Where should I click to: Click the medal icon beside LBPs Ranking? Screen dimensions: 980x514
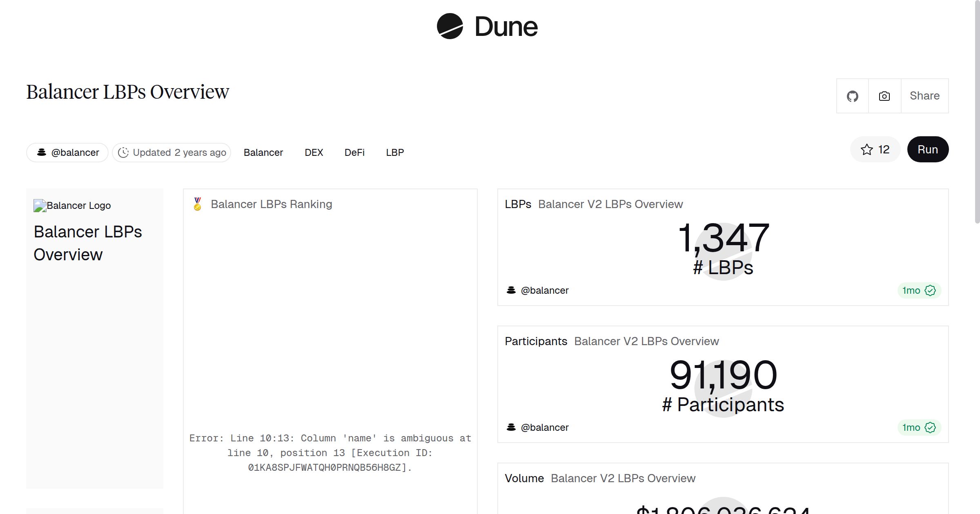click(x=198, y=204)
